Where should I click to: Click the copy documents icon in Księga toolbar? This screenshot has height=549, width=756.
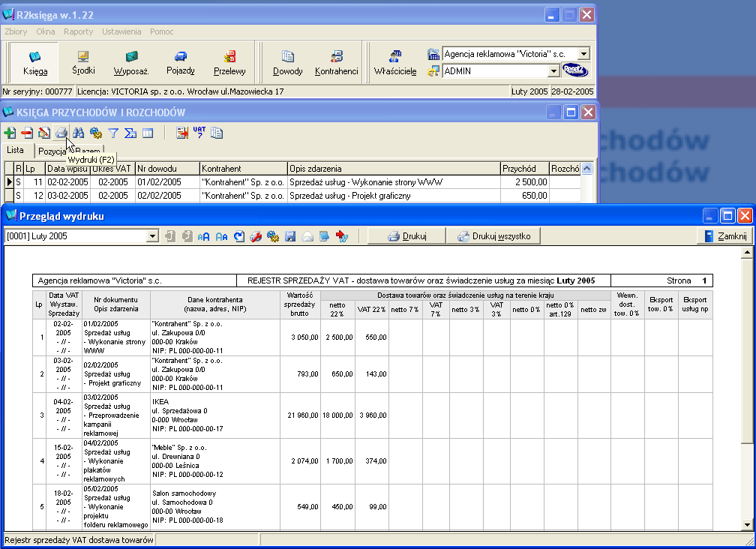(x=217, y=133)
